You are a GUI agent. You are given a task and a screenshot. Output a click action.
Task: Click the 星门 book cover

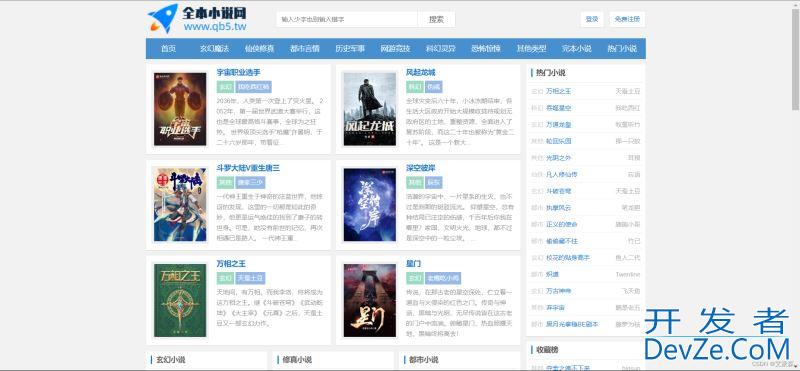(x=369, y=300)
